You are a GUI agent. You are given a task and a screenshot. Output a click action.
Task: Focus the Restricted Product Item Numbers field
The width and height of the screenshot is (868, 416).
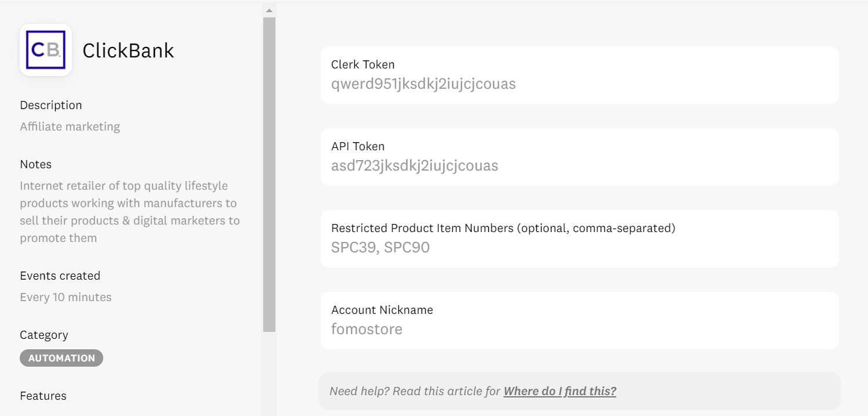pos(579,239)
